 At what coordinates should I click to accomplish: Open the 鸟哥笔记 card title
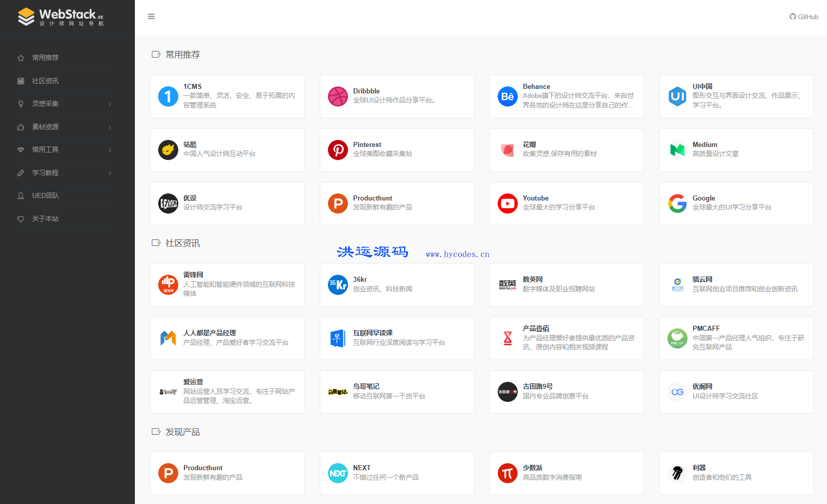(x=366, y=387)
